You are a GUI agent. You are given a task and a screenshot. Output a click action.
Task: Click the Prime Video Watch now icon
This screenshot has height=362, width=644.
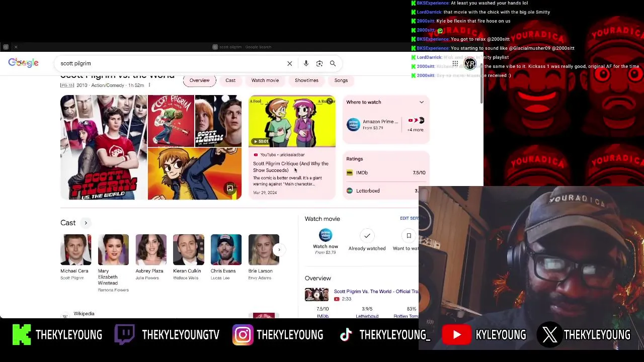[326, 235]
